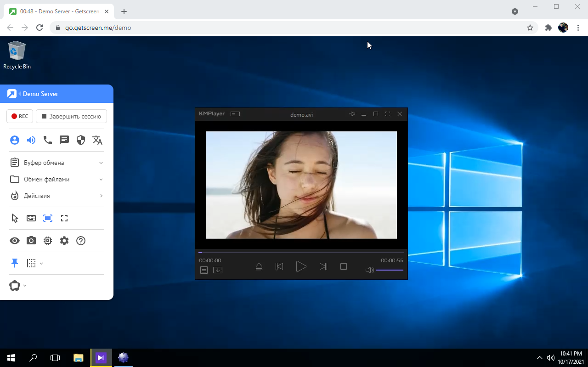Image resolution: width=588 pixels, height=367 pixels.
Task: Click the browser address bar URL
Action: 98,28
